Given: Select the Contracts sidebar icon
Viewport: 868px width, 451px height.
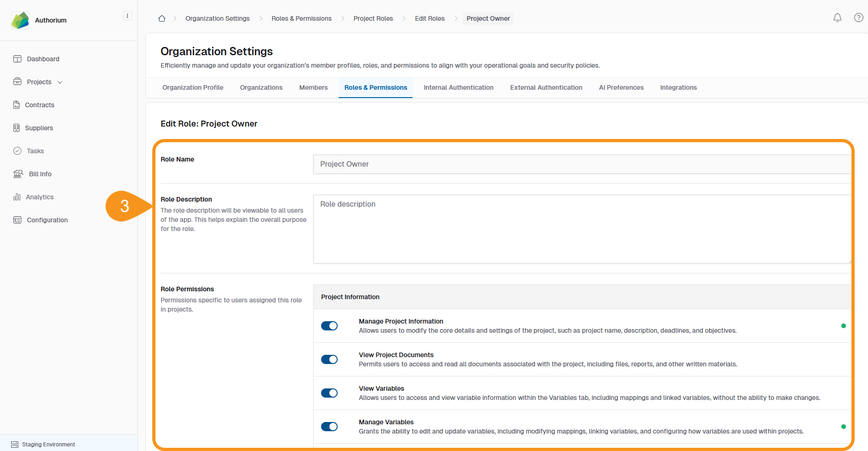Looking at the screenshot, I should tap(39, 105).
